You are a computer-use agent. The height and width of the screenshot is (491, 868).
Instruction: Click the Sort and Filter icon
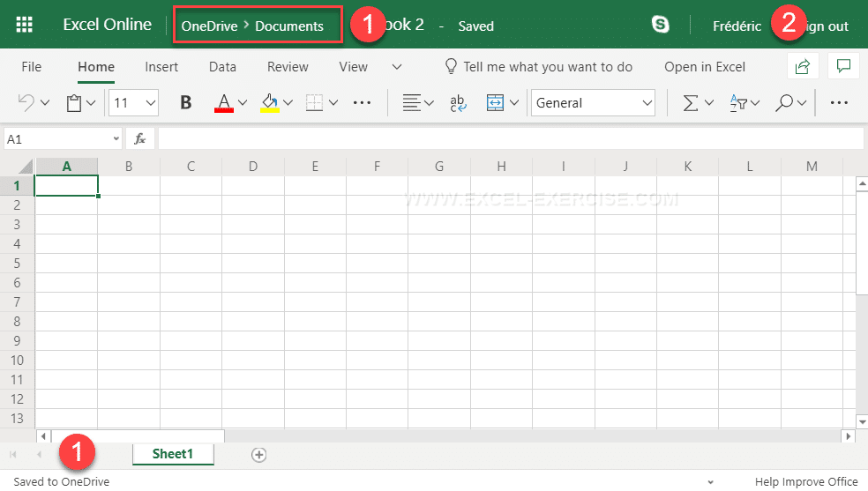[x=738, y=103]
